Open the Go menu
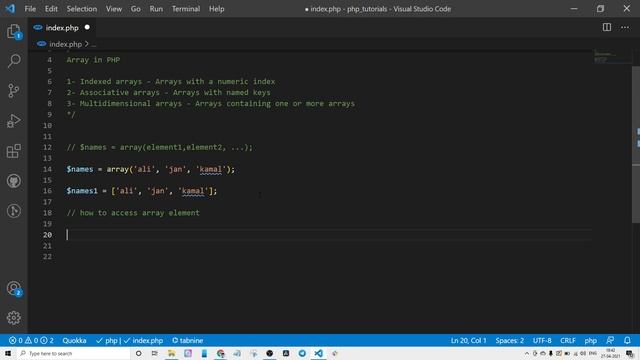Viewport: 640px width, 360px height. [136, 9]
